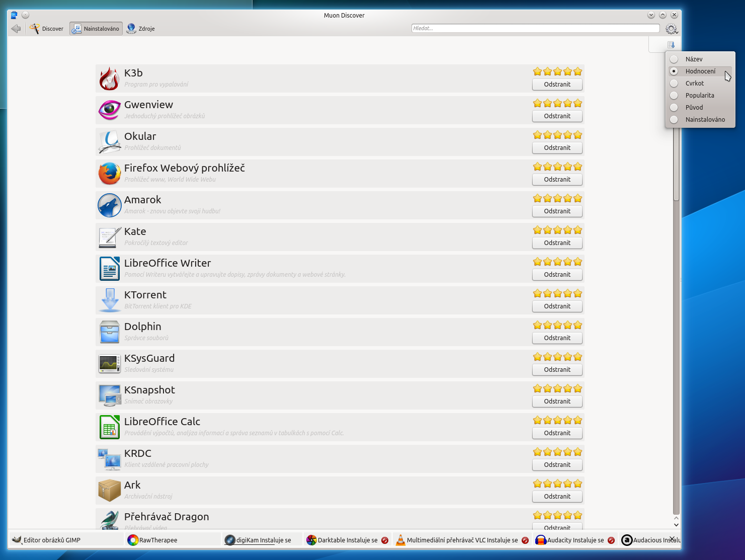Click the window menu icon in title bar

[x=14, y=15]
